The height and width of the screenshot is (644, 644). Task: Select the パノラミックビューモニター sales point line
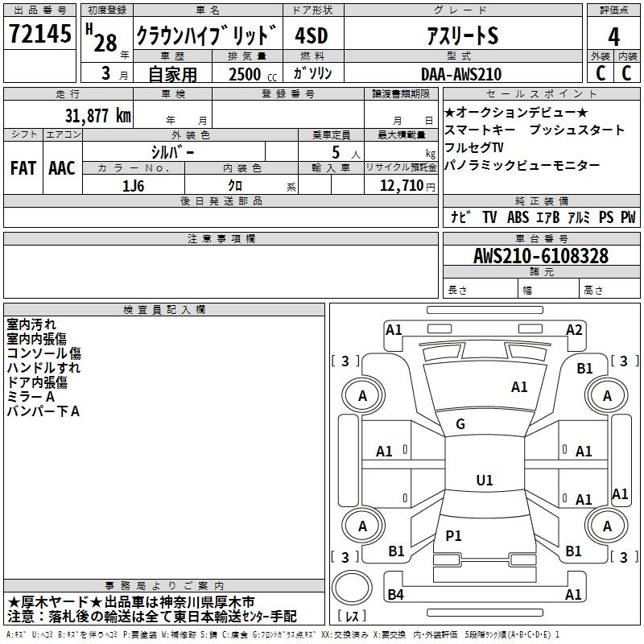coord(522,165)
